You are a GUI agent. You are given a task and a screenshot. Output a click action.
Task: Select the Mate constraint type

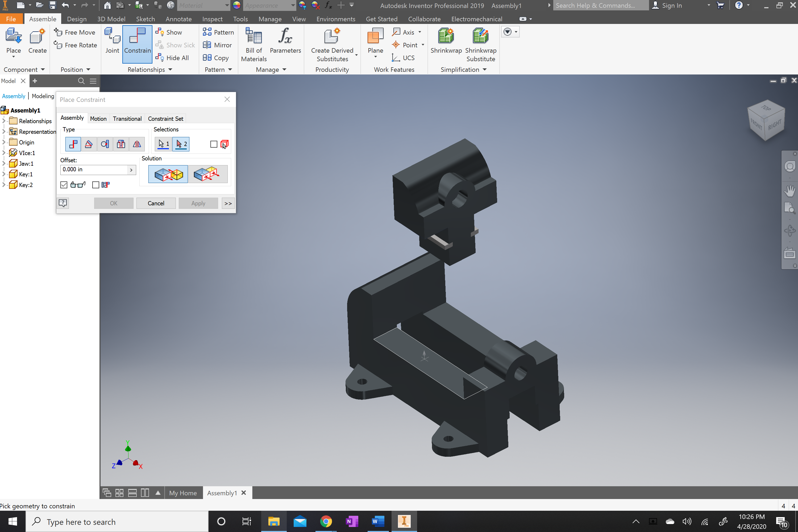pos(73,144)
